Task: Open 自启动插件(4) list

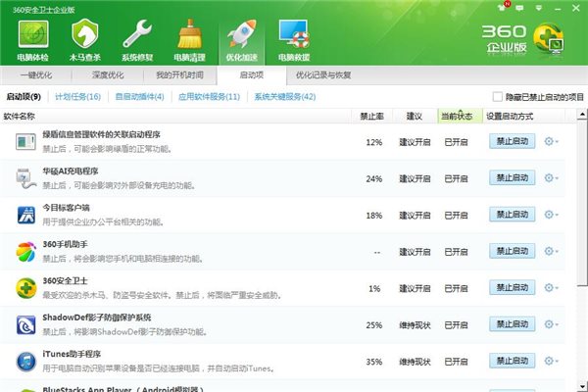Action: point(139,97)
